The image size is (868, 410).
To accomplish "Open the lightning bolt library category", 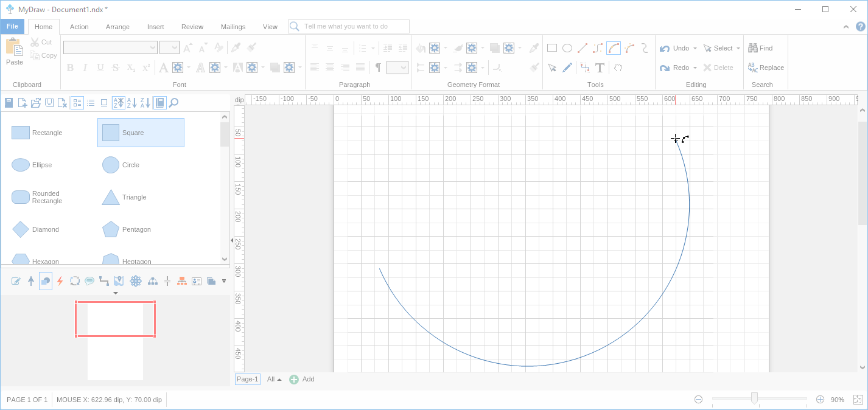I will pyautogui.click(x=60, y=281).
